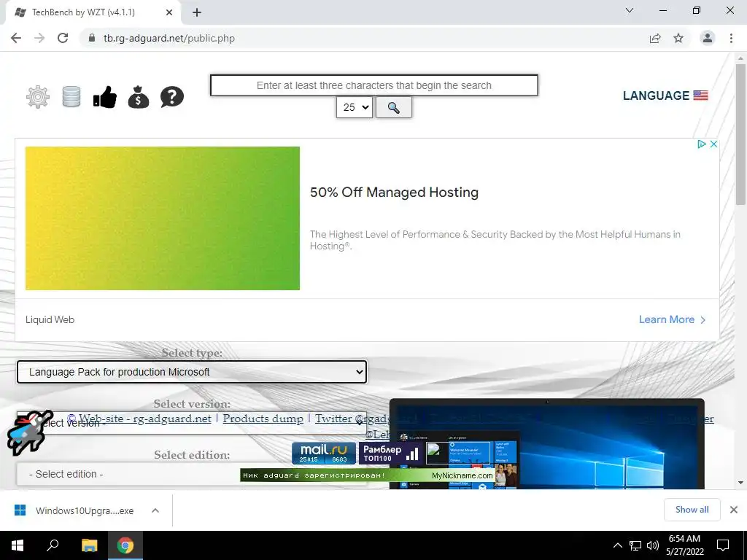Screen dimensions: 747x560
Task: Open the results-per-page dropdown showing 25
Action: (355, 107)
